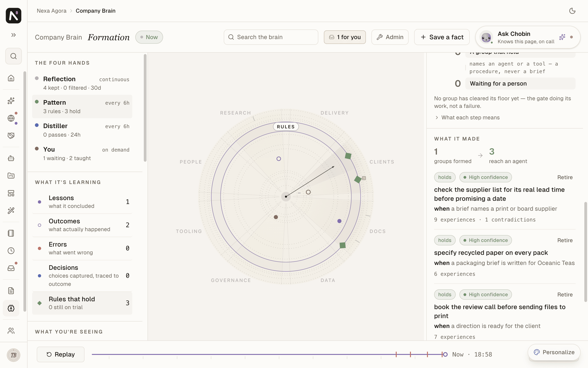Expand the left sidebar with double chevrons
This screenshot has height=368, width=588.
point(13,35)
